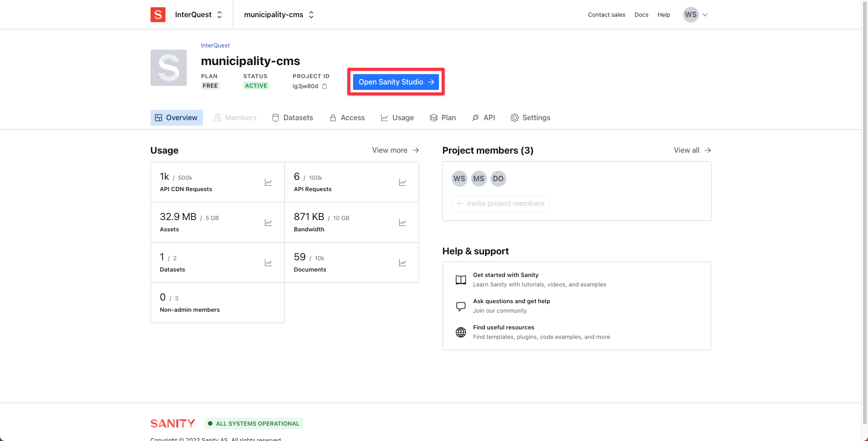Click the municipality-cms project thumbnail
This screenshot has height=441, width=868.
tap(169, 68)
